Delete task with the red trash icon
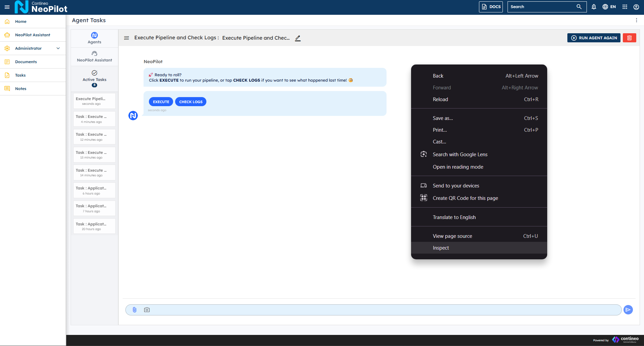Screen dimensions: 644x346 coord(629,38)
